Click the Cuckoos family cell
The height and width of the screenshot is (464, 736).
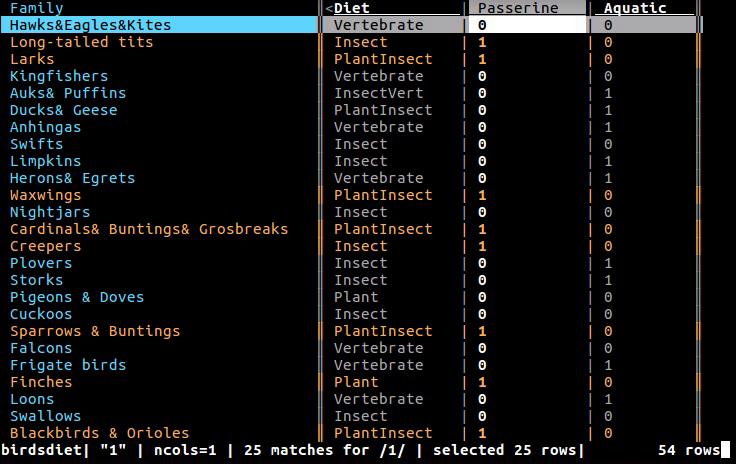pos(41,314)
